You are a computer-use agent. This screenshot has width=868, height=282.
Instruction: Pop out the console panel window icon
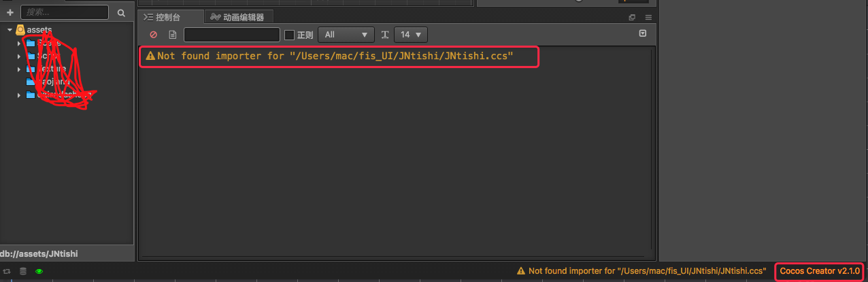pos(632,18)
